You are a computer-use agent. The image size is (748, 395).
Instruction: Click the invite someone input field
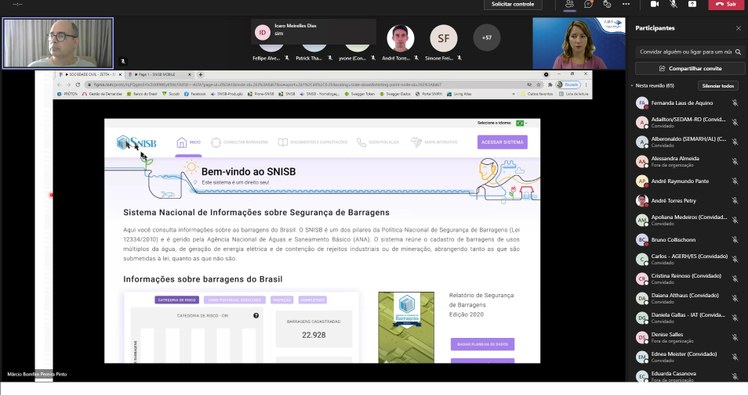686,52
